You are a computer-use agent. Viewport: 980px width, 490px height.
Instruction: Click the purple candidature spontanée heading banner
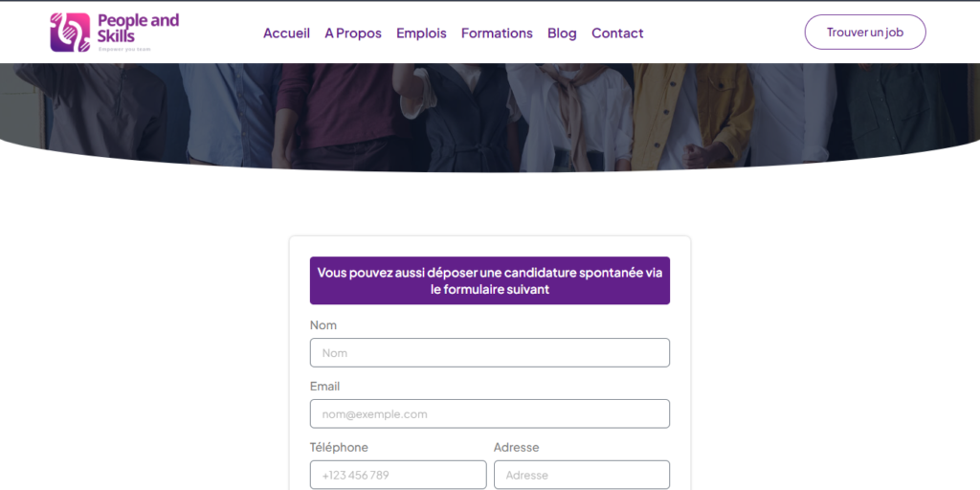click(490, 280)
